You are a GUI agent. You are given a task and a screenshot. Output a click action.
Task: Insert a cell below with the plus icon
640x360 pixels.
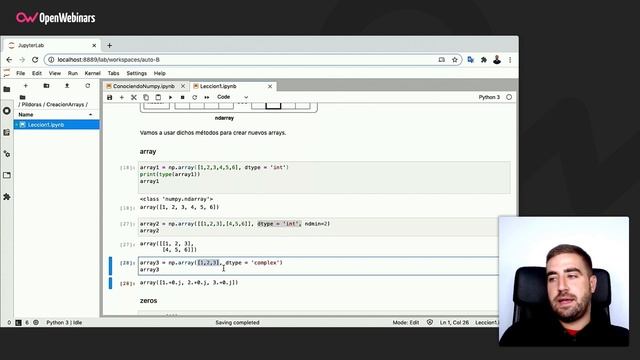122,97
